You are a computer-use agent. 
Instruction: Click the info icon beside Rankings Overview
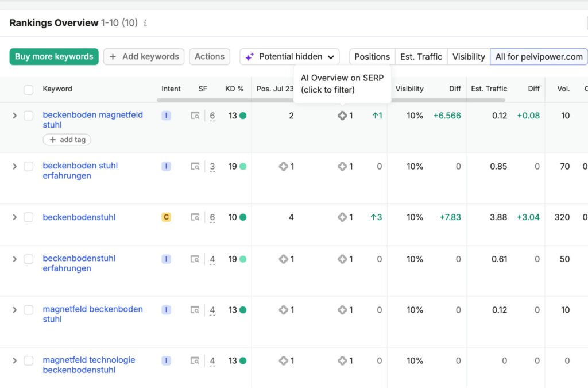[145, 23]
